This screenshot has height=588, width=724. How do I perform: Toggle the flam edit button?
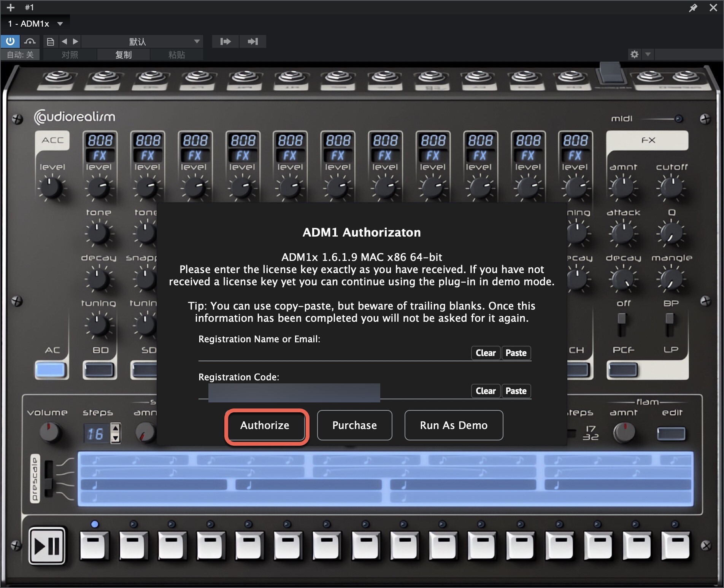pos(671,434)
